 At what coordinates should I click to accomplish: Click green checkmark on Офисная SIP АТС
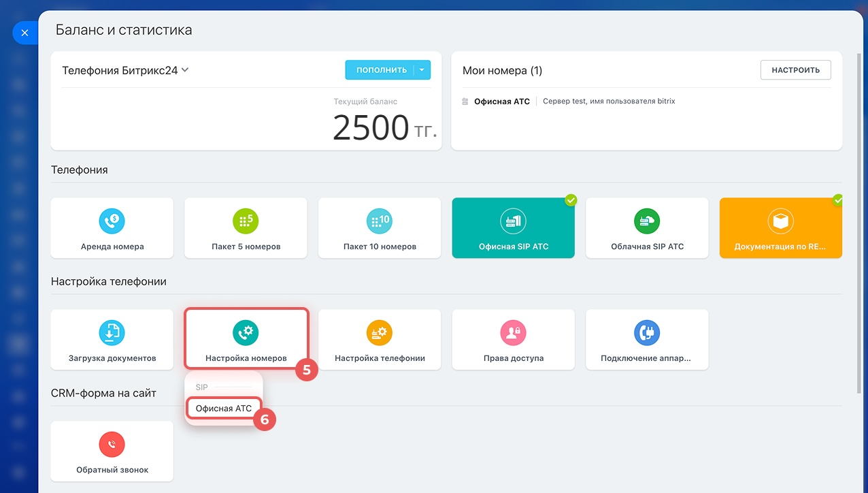coord(571,200)
